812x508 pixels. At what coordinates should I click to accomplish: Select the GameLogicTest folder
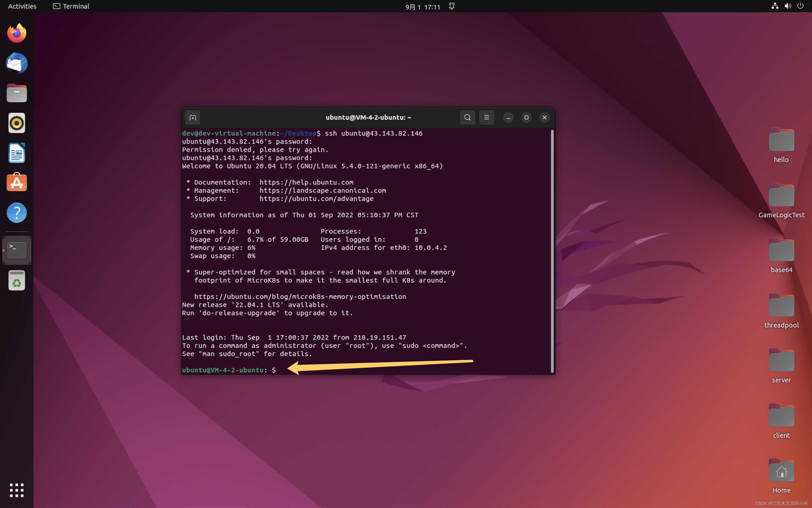pos(781,200)
